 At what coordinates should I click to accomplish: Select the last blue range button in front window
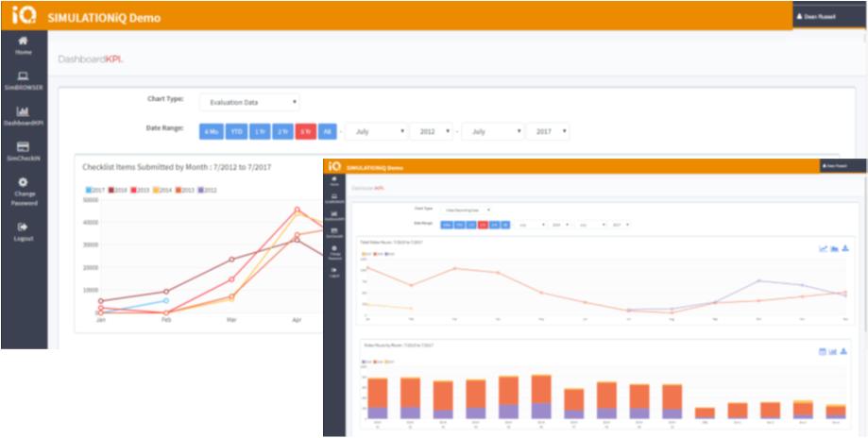(x=505, y=225)
